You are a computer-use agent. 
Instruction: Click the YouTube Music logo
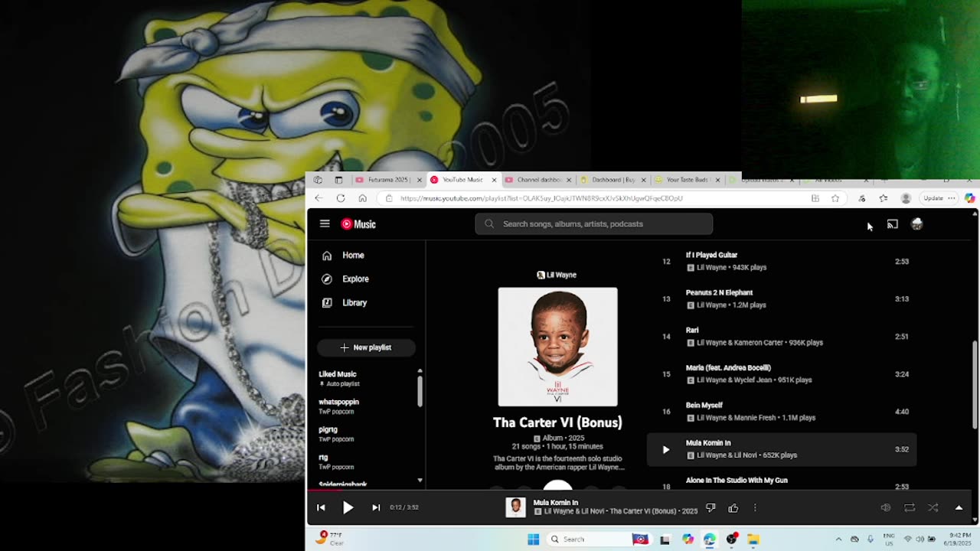pos(358,224)
